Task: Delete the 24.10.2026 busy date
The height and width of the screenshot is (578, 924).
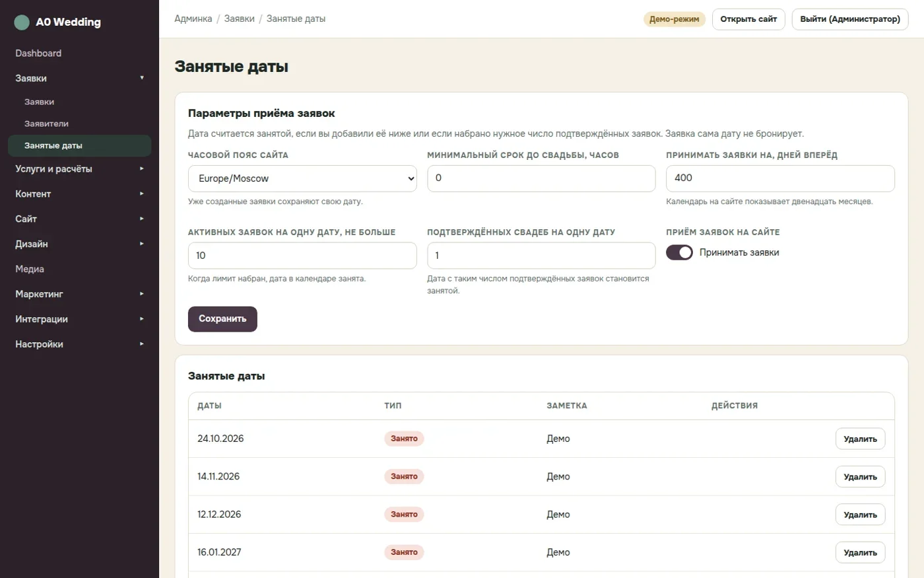Action: pyautogui.click(x=860, y=439)
